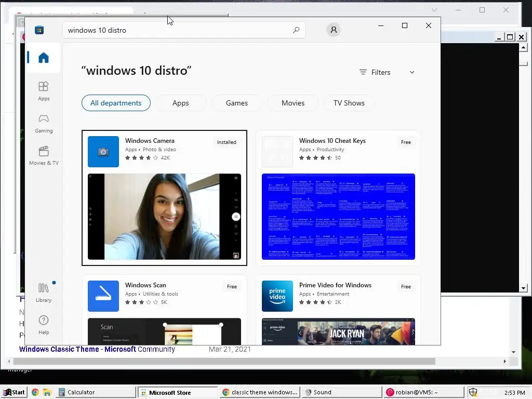Screen dimensions: 532x399
Task: Click the Filters lines icon
Action: (363, 72)
